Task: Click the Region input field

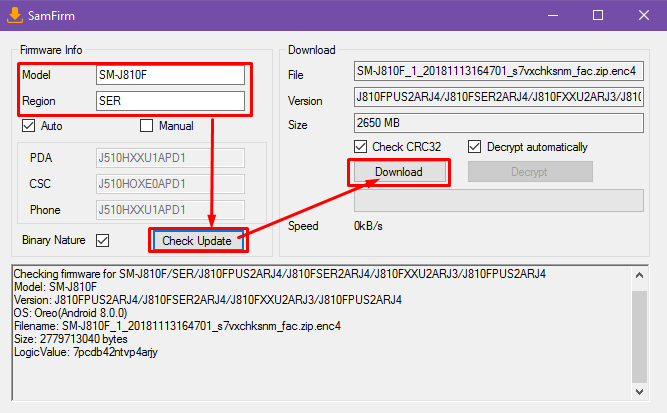Action: pyautogui.click(x=170, y=101)
